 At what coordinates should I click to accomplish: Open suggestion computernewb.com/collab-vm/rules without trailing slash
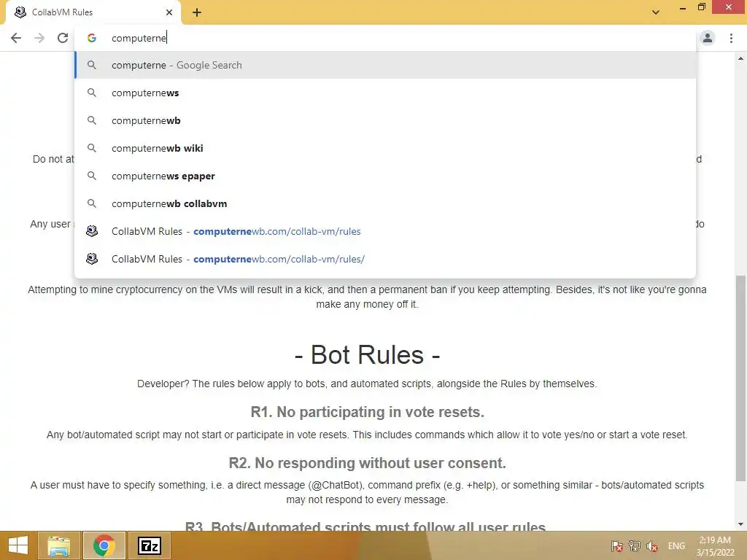[x=385, y=231]
